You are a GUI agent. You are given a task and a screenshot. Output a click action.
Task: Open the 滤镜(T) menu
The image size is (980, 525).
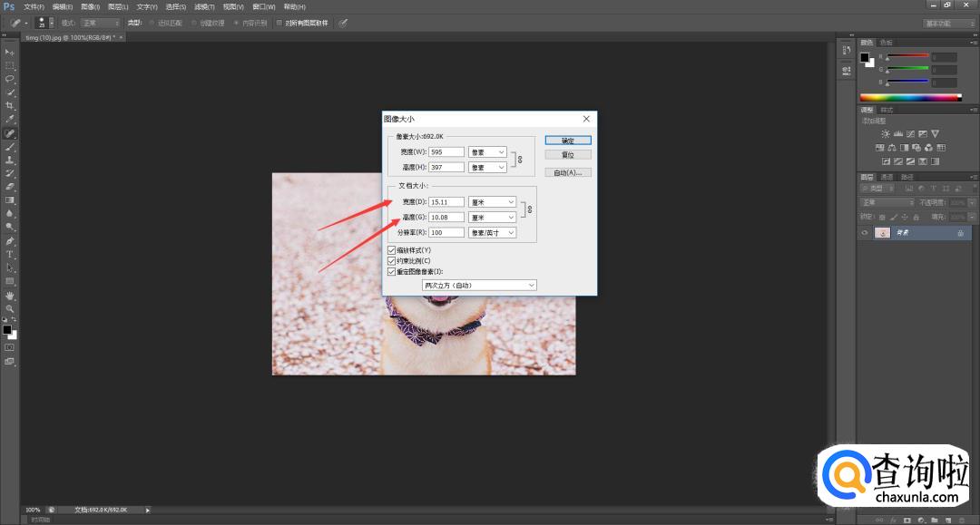tap(204, 6)
